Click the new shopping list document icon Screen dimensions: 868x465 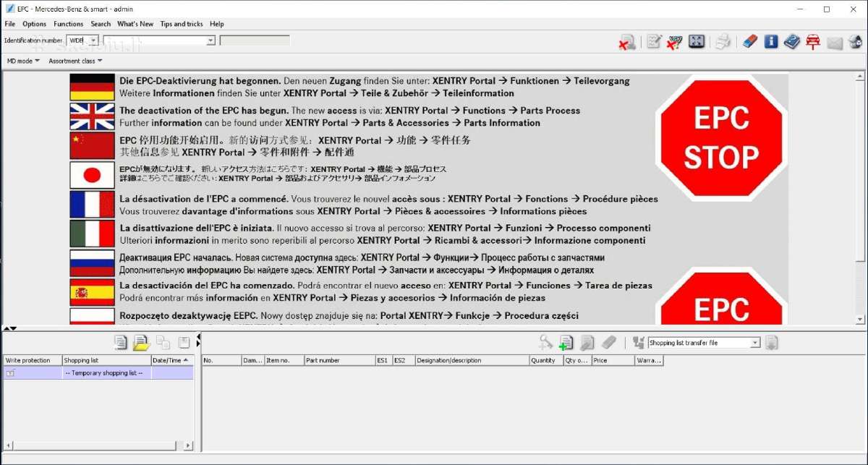(x=121, y=343)
